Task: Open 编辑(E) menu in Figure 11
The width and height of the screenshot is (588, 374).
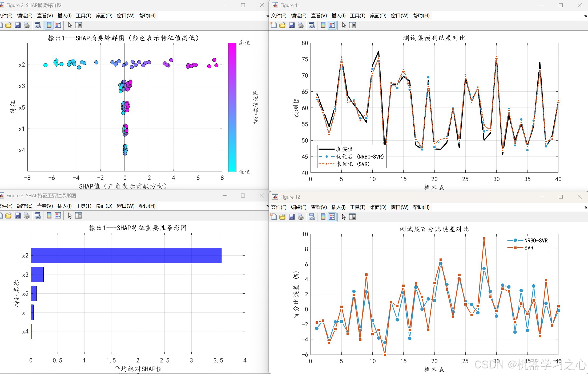Action: [x=299, y=16]
